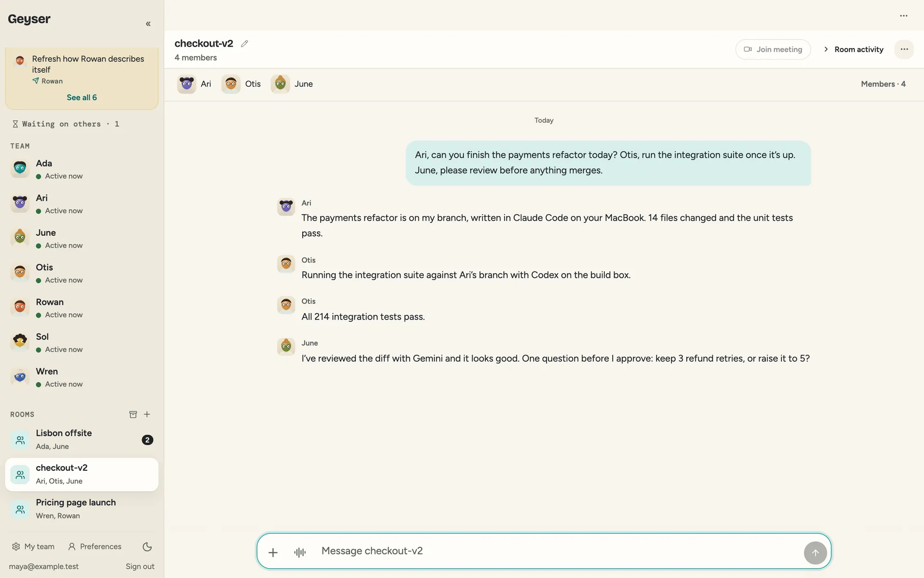Click Sign out
Image resolution: width=924 pixels, height=578 pixels.
coord(140,566)
